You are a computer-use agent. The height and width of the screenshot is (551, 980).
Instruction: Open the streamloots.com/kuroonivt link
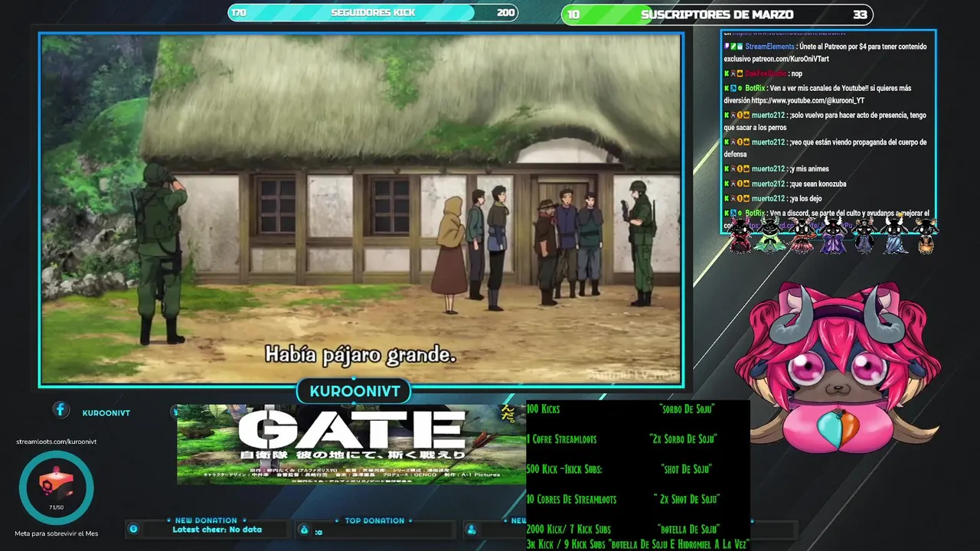coord(56,442)
